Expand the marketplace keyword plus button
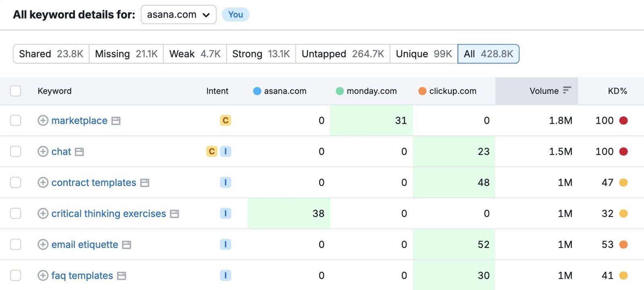This screenshot has height=290, width=644. click(43, 120)
